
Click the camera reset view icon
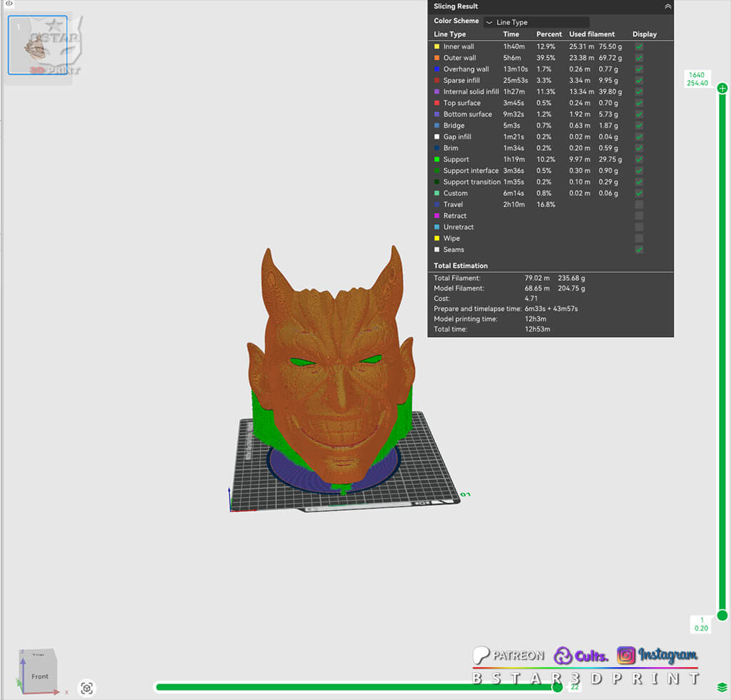coord(86,688)
